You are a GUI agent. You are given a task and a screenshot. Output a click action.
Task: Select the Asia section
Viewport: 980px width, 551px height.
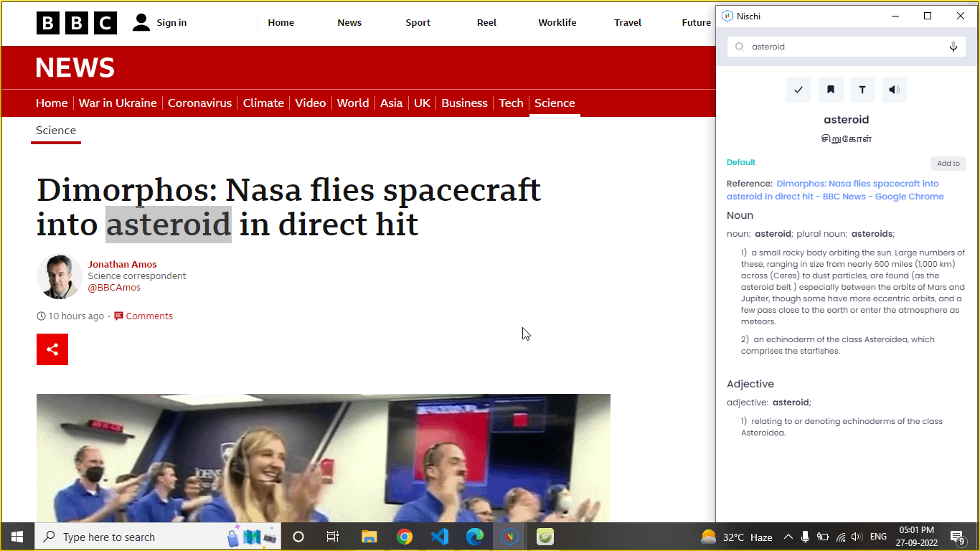pos(391,103)
